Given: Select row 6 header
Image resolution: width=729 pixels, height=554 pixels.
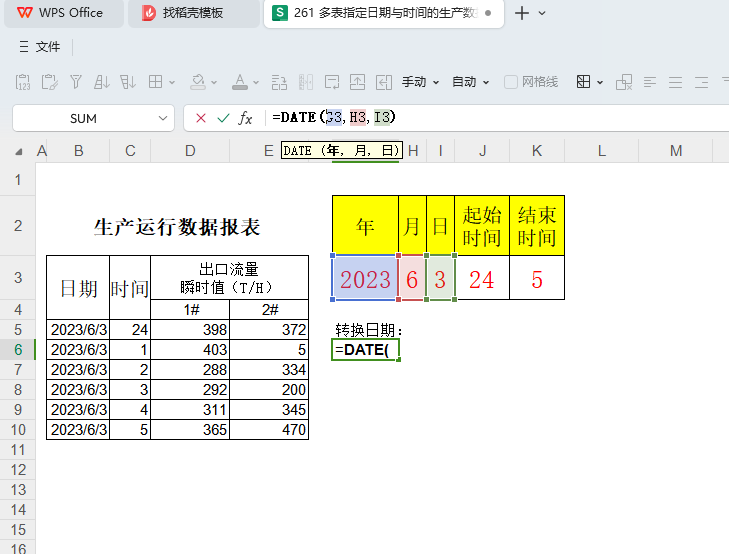Looking at the screenshot, I should [18, 350].
